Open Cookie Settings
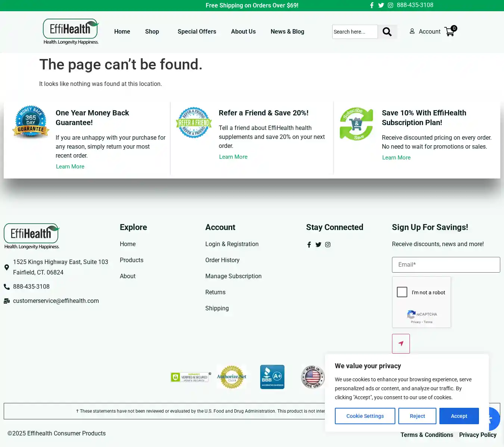The width and height of the screenshot is (504, 447). coord(365,416)
